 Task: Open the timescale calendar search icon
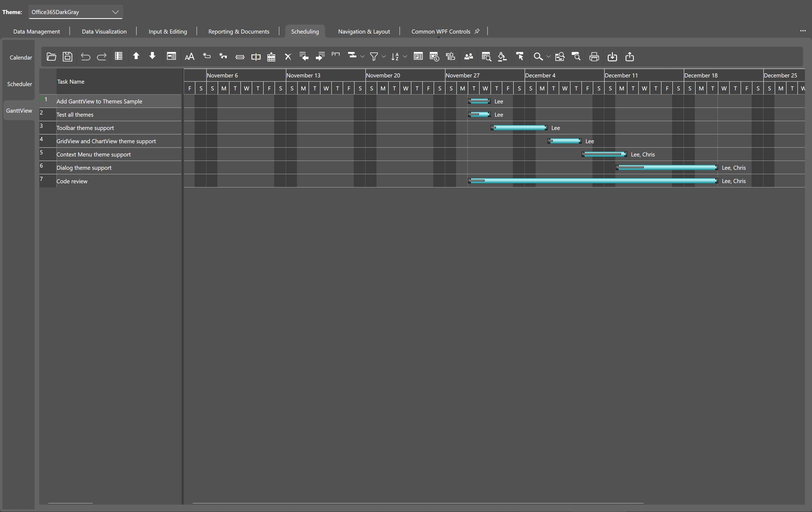[x=486, y=57]
